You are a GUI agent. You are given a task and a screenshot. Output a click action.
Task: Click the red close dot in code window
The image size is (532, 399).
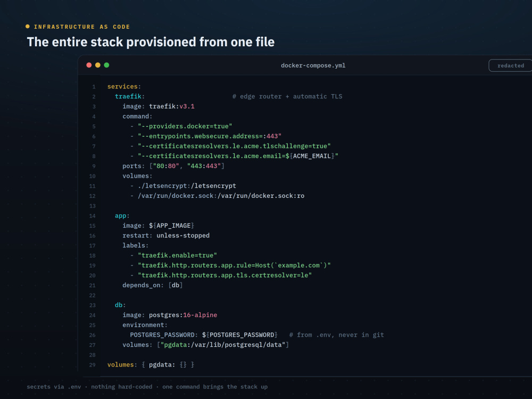(x=89, y=65)
